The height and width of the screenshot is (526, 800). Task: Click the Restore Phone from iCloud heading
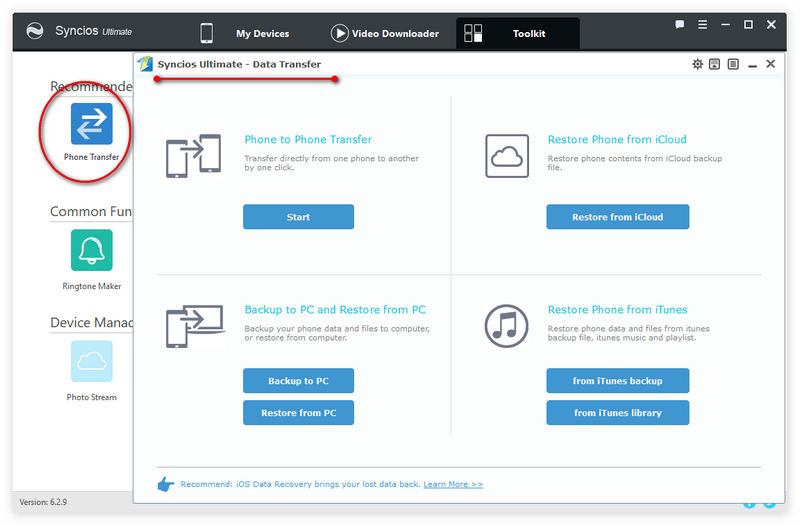point(617,139)
